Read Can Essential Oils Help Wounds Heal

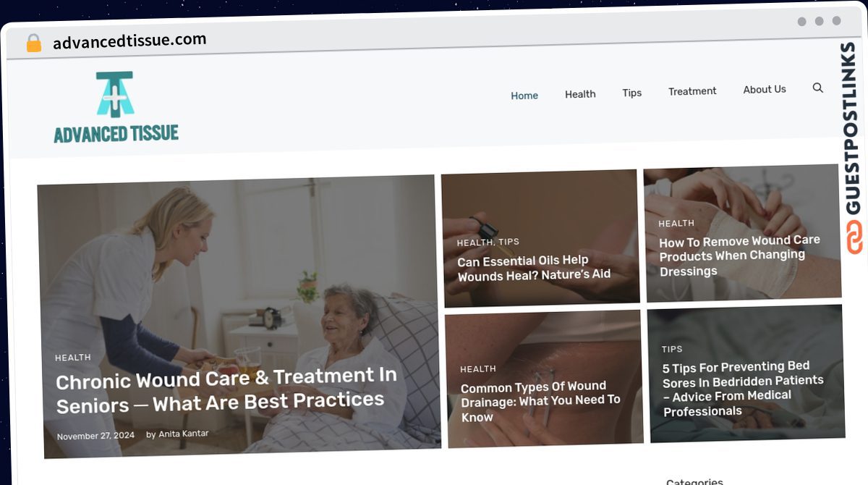534,267
